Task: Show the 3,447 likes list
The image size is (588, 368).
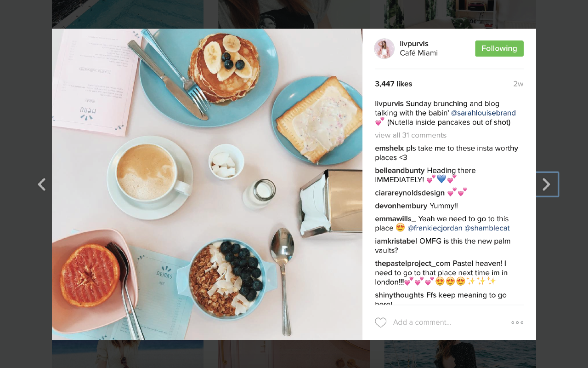Action: pos(393,84)
